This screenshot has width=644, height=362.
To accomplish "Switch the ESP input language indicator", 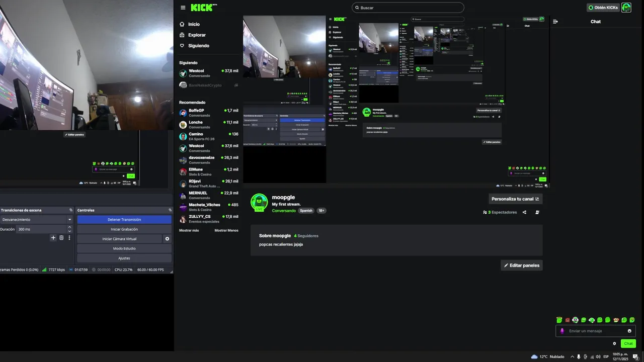I will (606, 356).
